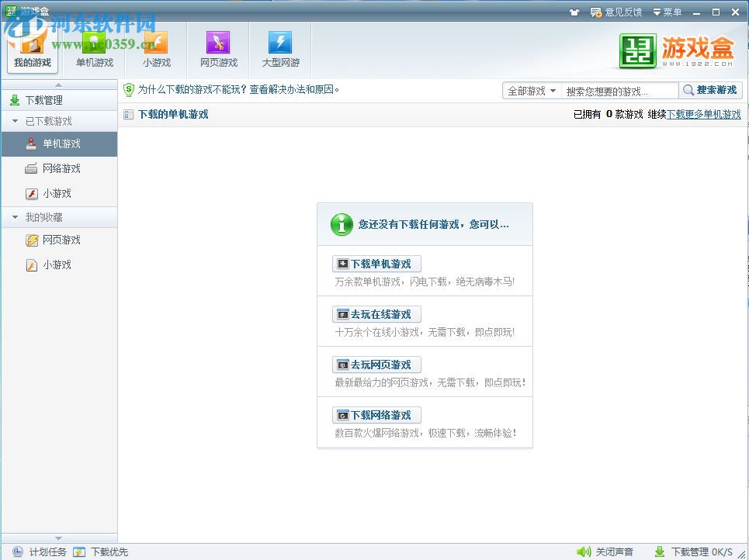Open the 全部游戏 dropdown filter
This screenshot has height=560, width=749.
(x=532, y=90)
